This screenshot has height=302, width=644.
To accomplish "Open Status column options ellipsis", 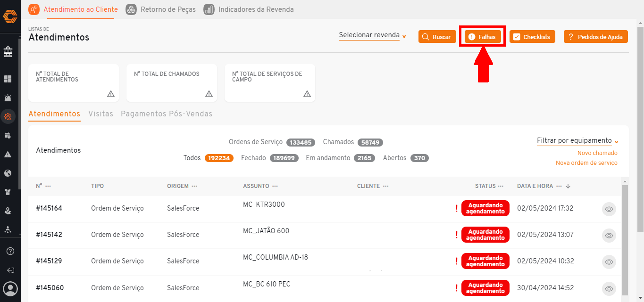I will pos(501,186).
